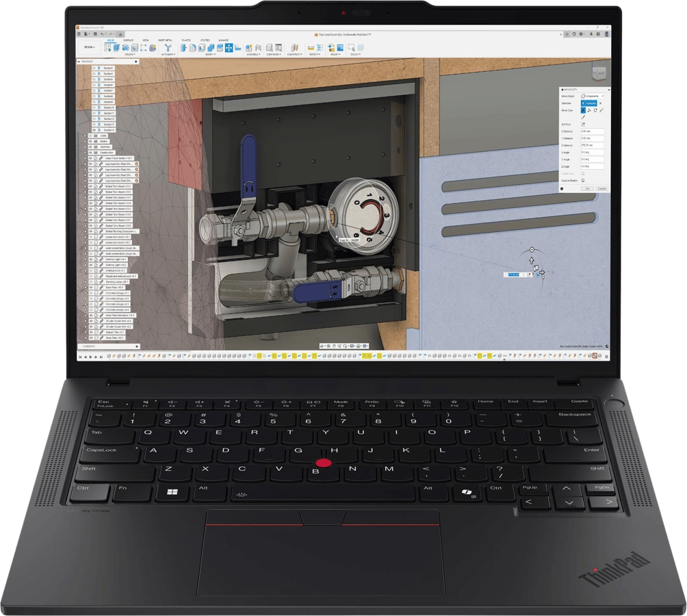687x616 pixels.
Task: Click the Select tool cursor icon
Action: pos(352,47)
